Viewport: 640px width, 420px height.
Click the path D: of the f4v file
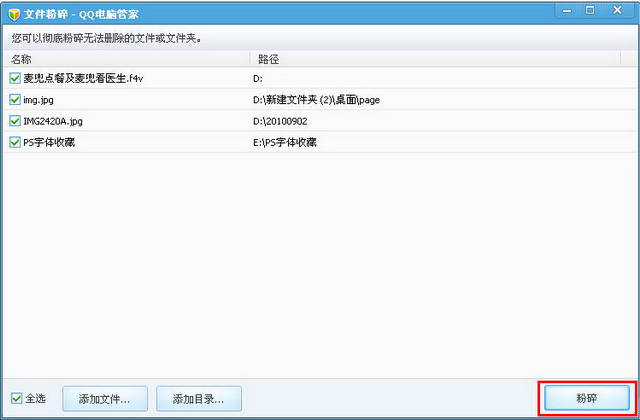click(258, 78)
